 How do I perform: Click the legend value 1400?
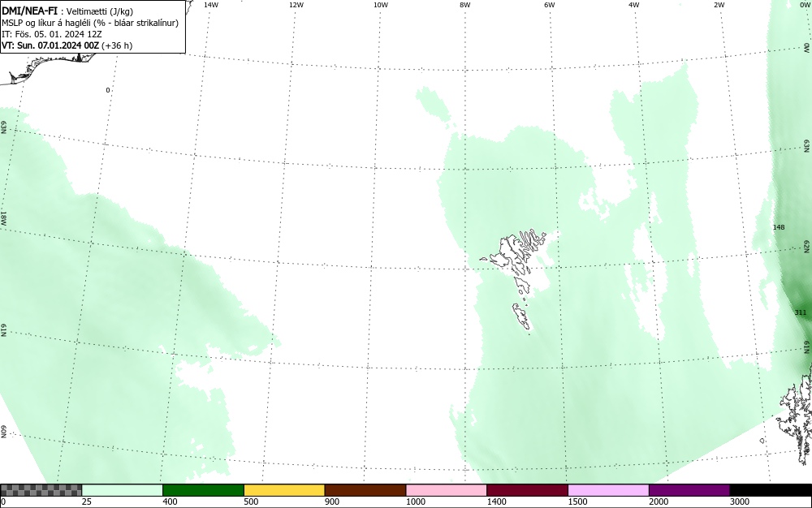coord(497,502)
